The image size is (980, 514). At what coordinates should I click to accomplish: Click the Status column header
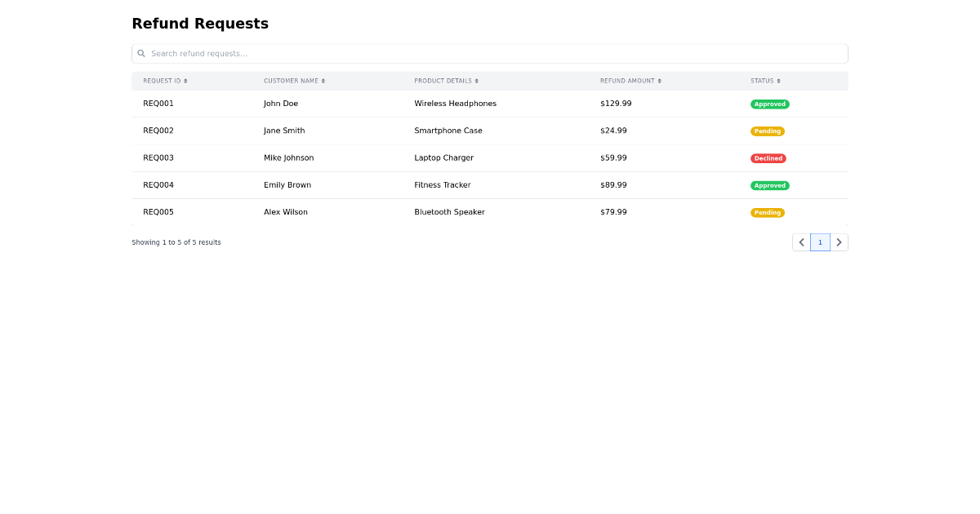[x=762, y=81]
